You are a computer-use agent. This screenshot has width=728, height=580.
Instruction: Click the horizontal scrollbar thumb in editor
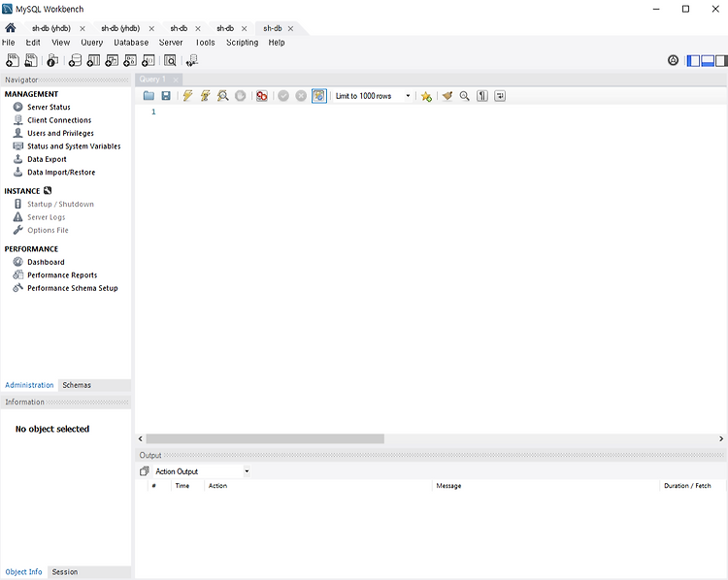tap(265, 439)
